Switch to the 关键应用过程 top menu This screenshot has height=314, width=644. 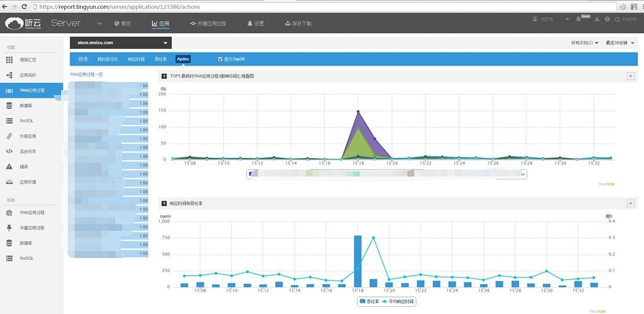pos(207,23)
